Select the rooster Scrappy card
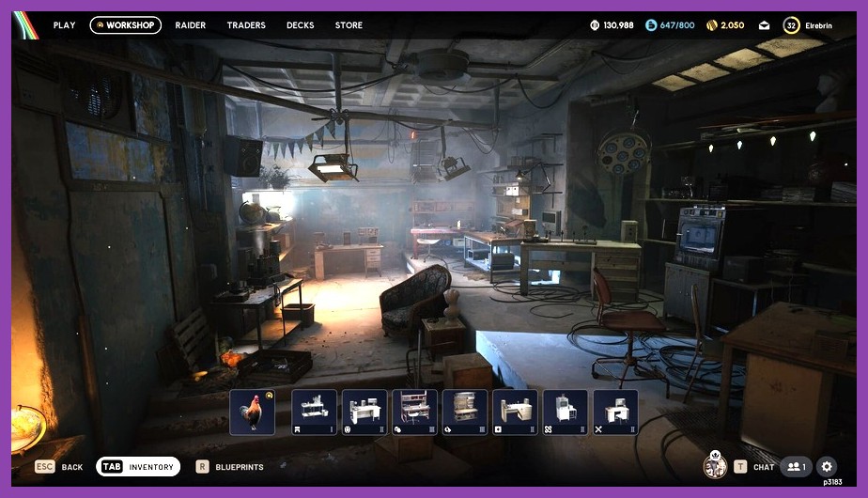 coord(253,412)
